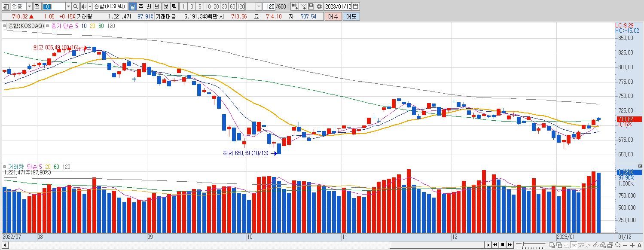
Task: Open chart settings gear icon
Action: point(319,6)
